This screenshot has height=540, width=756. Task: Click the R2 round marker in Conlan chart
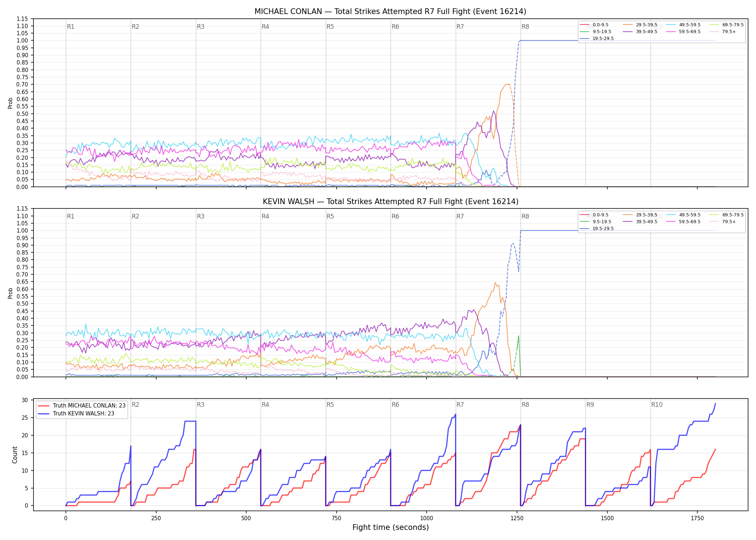click(x=135, y=27)
